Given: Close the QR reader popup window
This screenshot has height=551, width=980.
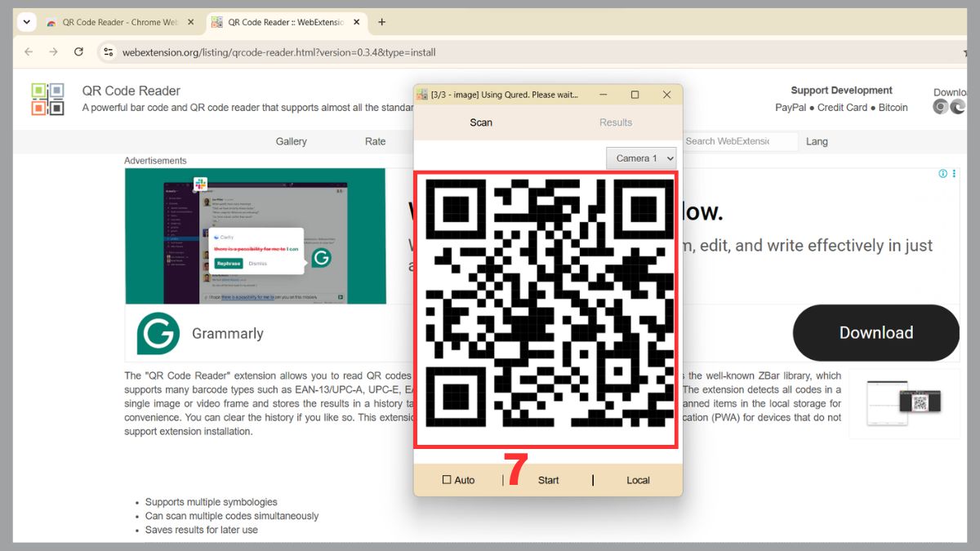Looking at the screenshot, I should pos(666,95).
